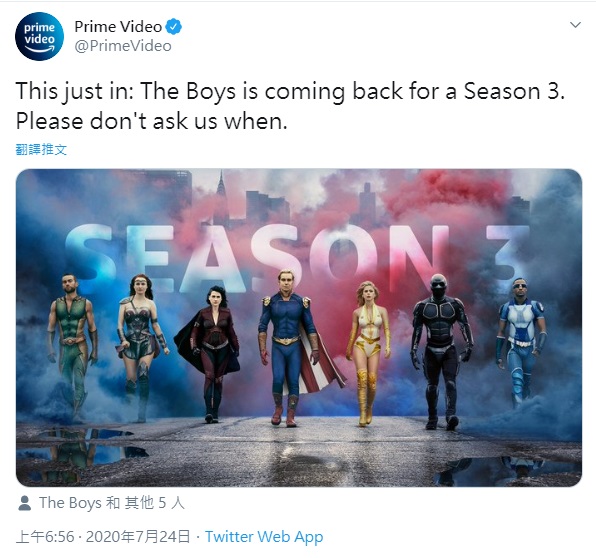Click the A-Train character in the poster
596x558 pixels.
tap(522, 342)
